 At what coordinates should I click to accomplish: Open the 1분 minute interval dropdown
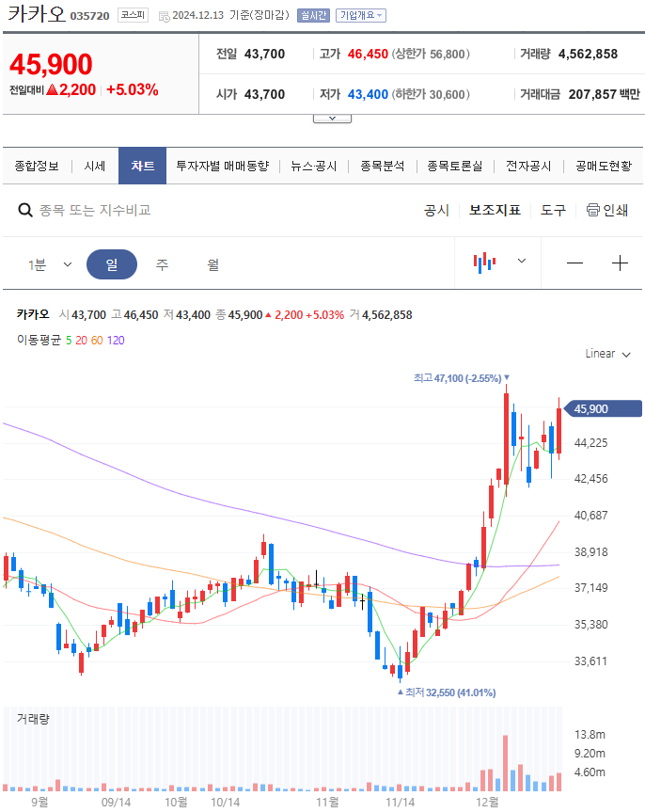50,264
